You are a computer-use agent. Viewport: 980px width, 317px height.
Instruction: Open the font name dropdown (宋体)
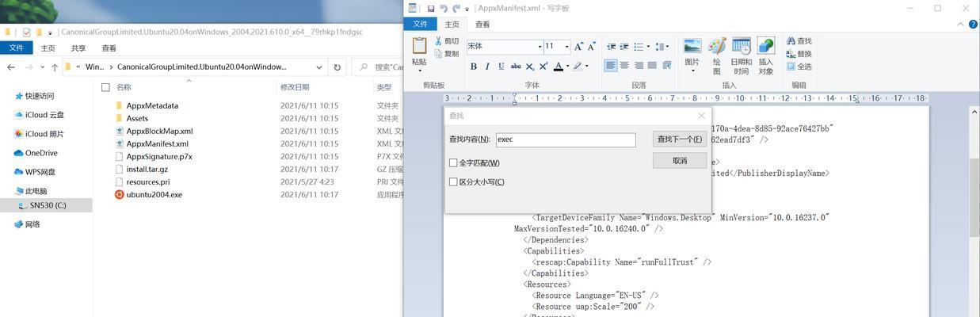tap(540, 47)
